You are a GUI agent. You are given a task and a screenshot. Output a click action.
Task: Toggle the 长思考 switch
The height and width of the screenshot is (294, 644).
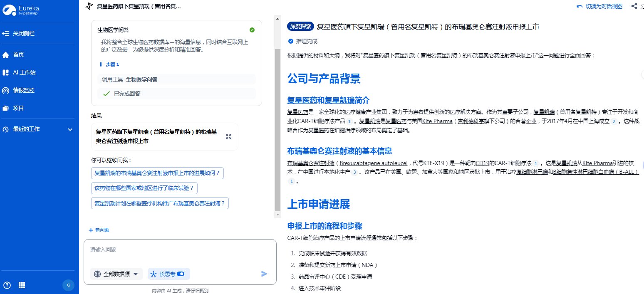tap(181, 274)
